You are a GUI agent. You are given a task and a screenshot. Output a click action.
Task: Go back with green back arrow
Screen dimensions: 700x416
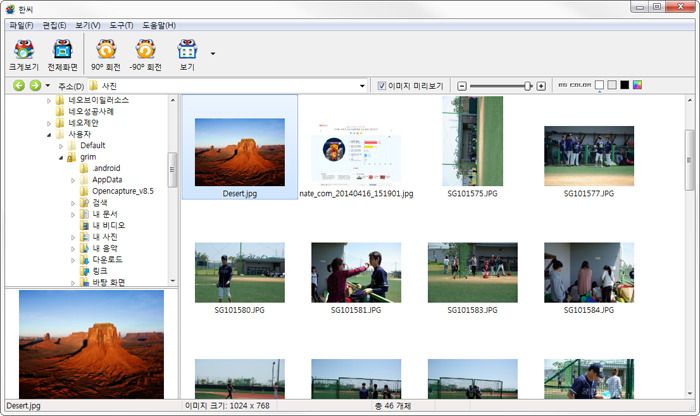coord(19,85)
